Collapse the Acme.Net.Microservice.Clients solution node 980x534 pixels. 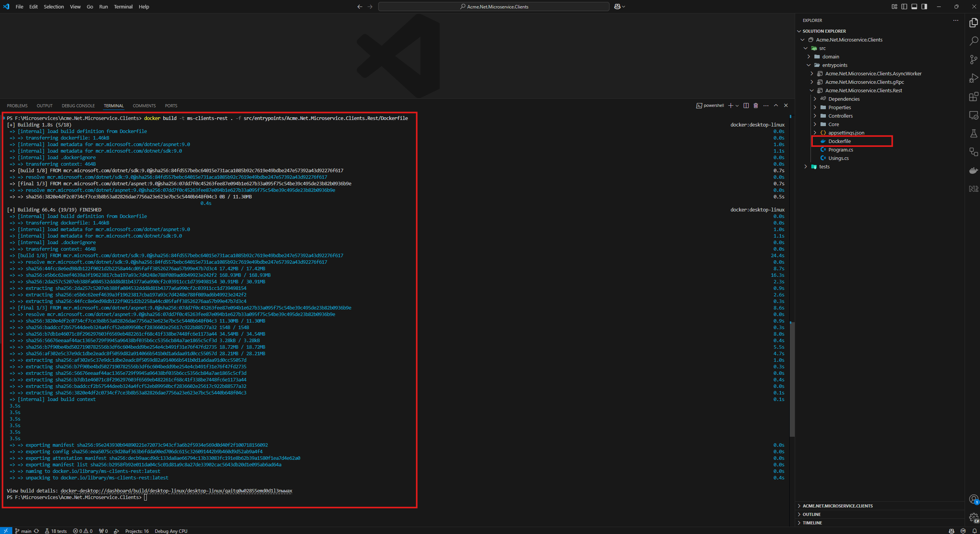[802, 40]
